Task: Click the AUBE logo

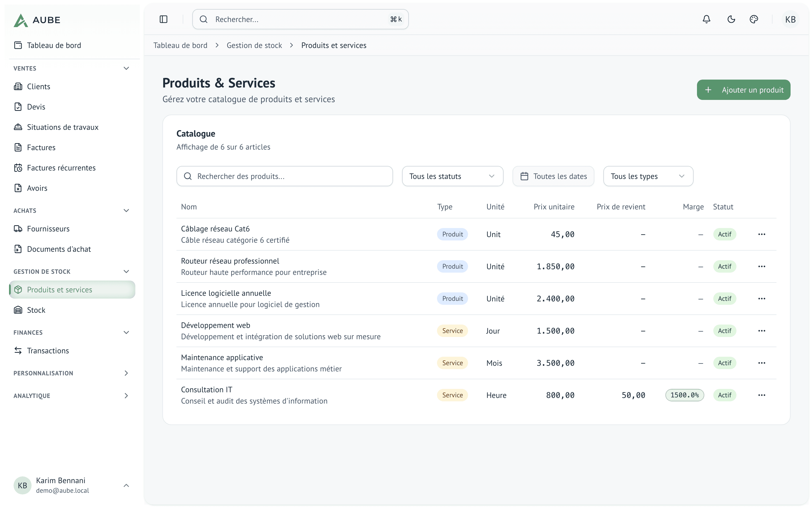Action: [37, 20]
